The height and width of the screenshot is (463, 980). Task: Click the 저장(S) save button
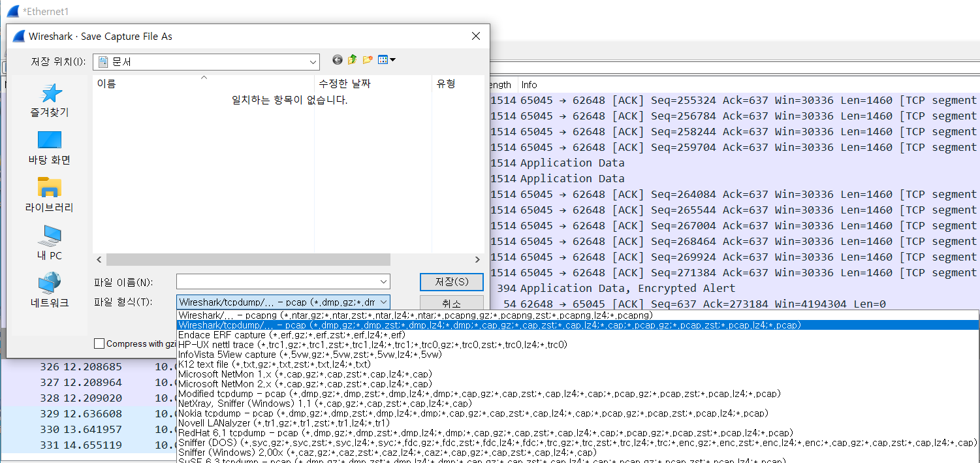452,282
